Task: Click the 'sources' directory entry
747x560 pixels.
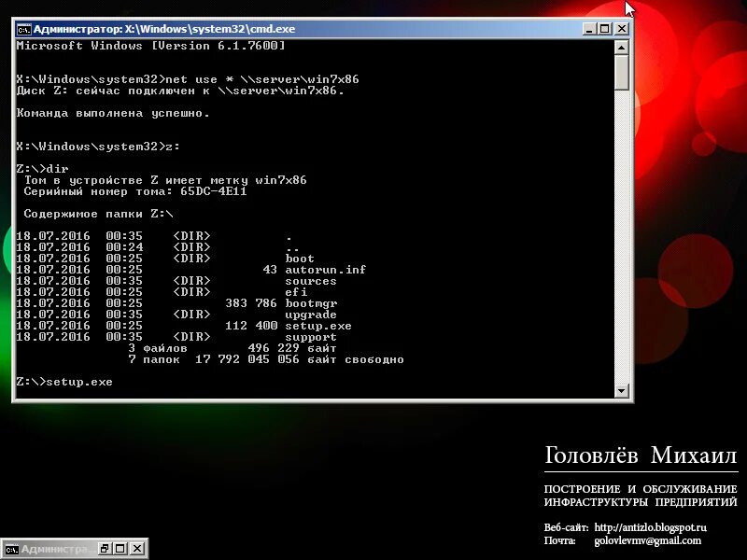Action: (x=311, y=281)
